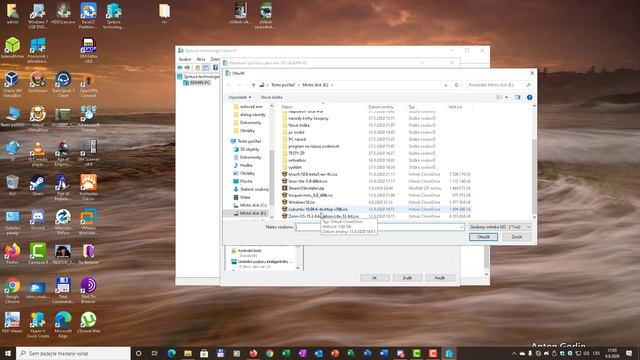Screen dimensions: 640x360
Task: Open VLC media player desktop icon
Action: 38,153
